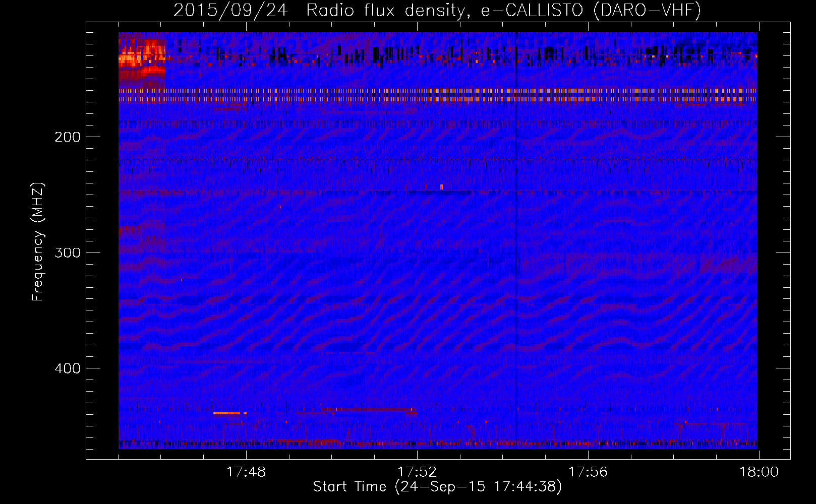Click the small orange spot near 245 MHz at 17:52

pyautogui.click(x=441, y=187)
